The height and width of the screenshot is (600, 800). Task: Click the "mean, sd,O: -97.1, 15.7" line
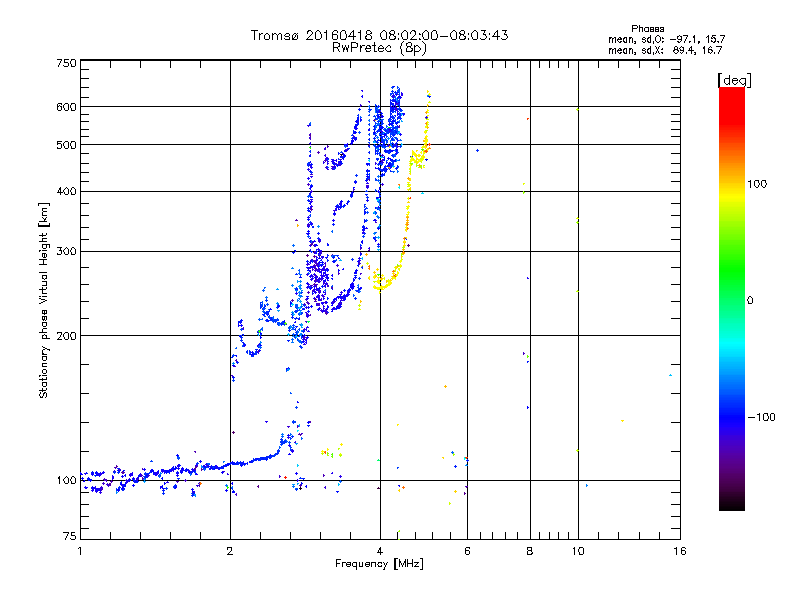(666, 39)
